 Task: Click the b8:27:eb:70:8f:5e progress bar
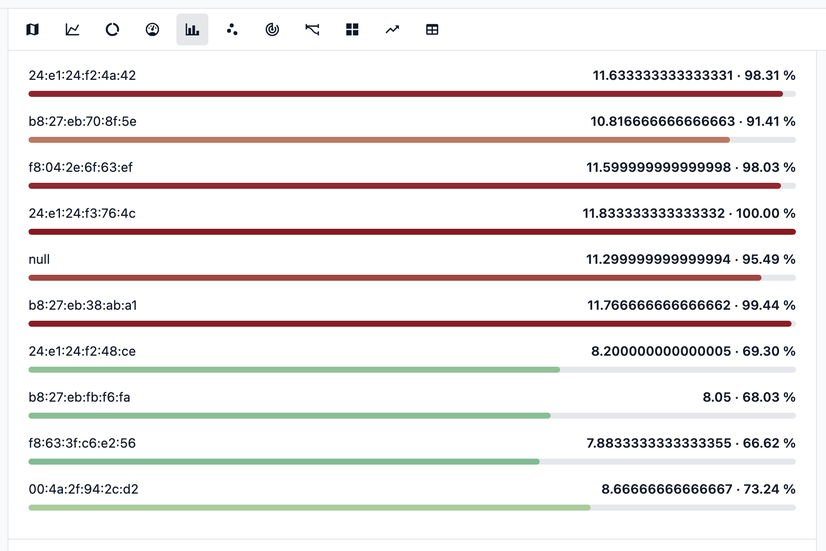(x=380, y=140)
